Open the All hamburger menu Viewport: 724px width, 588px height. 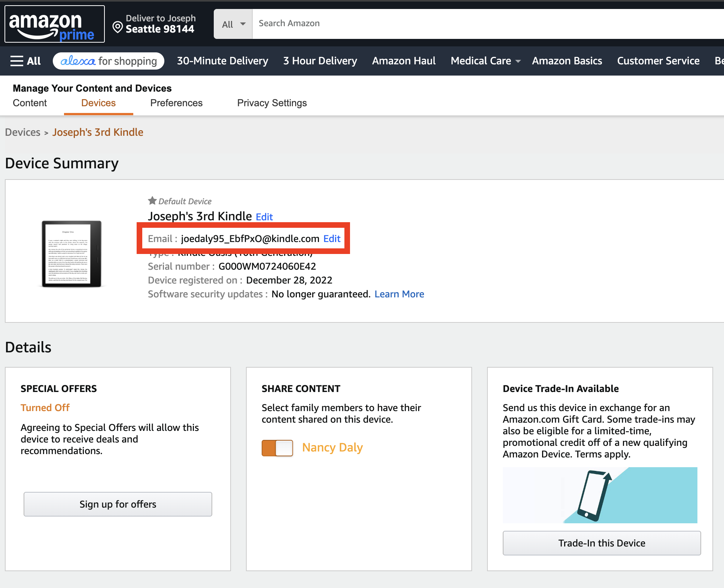25,61
